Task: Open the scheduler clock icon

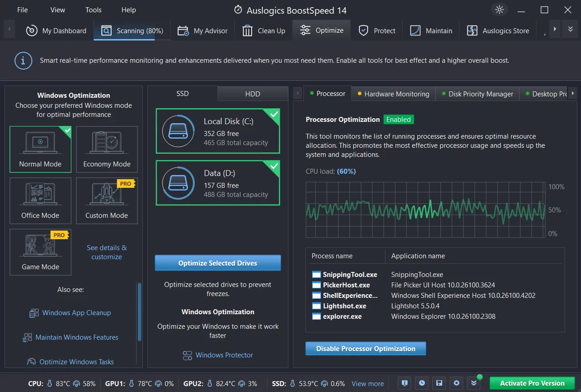Action: tap(422, 383)
